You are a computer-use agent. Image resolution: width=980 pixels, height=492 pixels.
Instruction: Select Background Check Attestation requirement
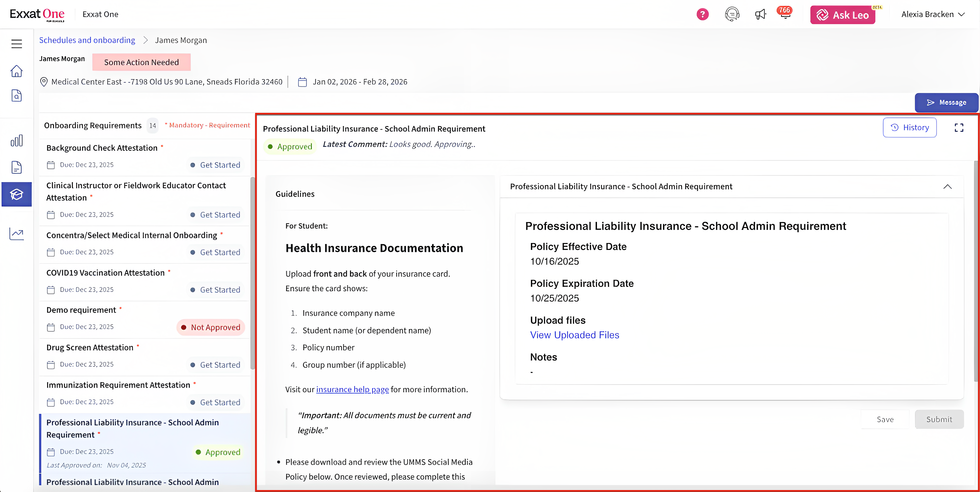[x=102, y=148]
